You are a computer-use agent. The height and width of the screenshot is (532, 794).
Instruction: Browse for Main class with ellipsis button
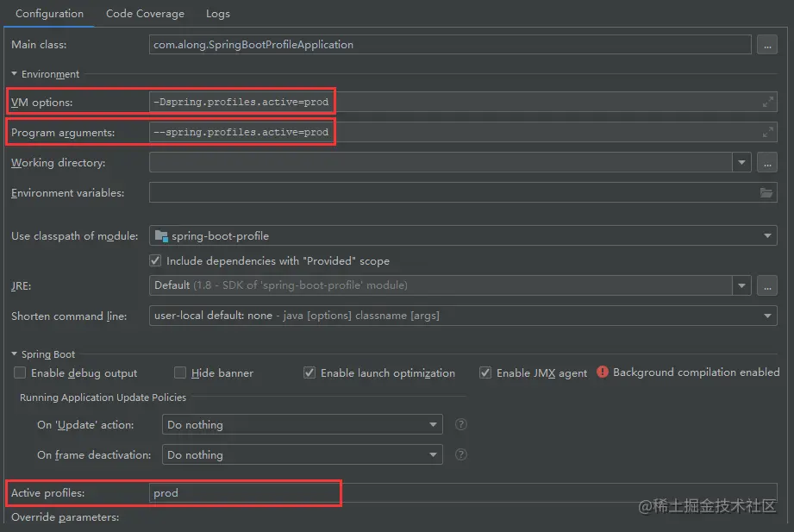click(767, 45)
